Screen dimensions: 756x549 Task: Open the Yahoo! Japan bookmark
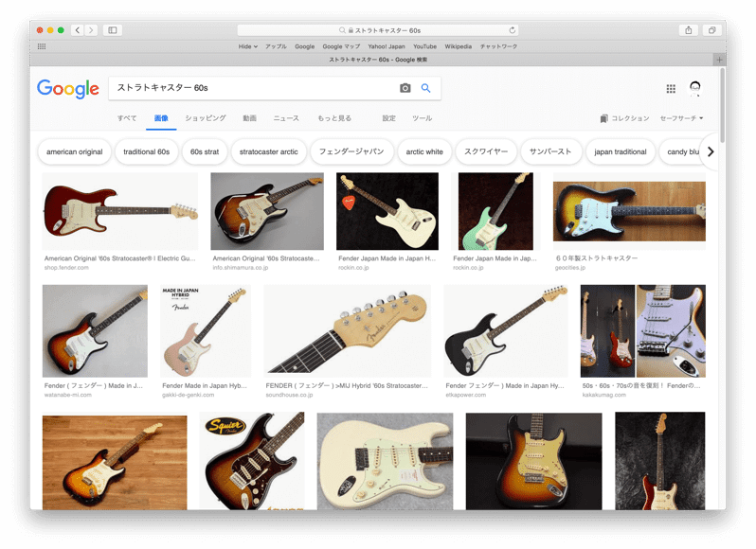[x=387, y=46]
